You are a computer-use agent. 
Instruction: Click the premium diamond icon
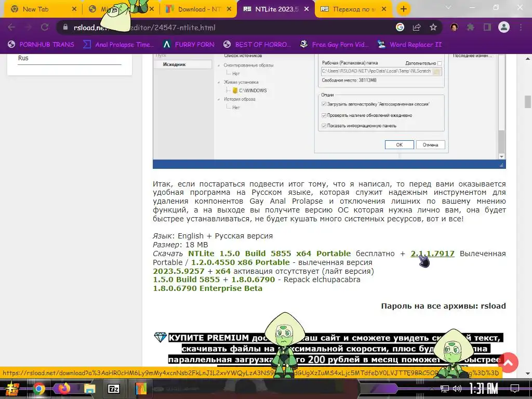[x=160, y=337]
